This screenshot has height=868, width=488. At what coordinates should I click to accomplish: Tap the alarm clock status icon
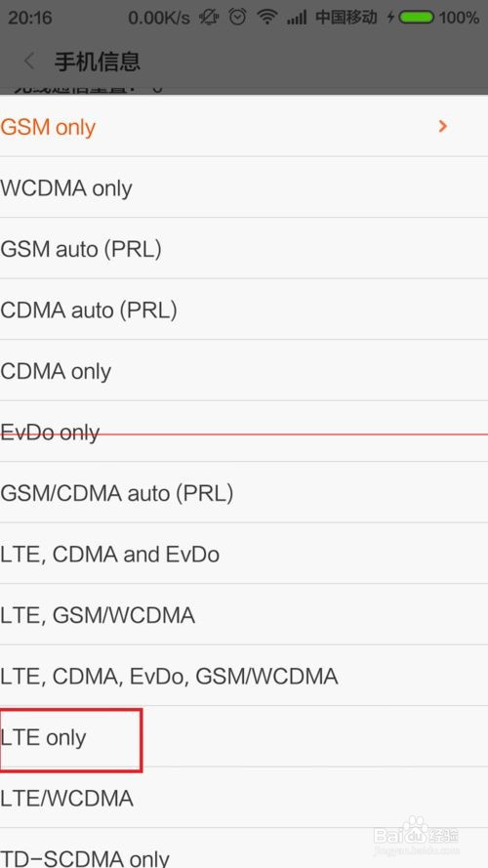[x=238, y=18]
